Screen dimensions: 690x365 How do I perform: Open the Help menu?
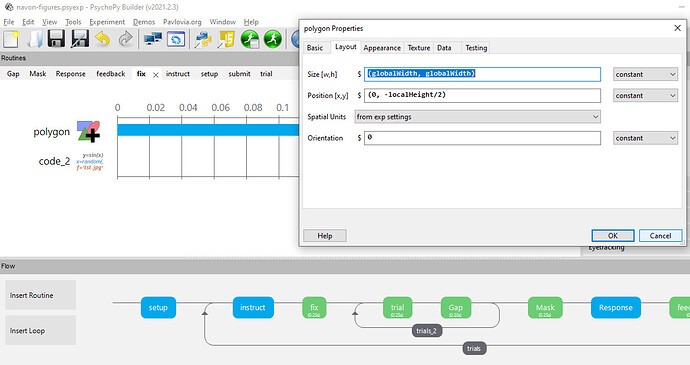pos(251,22)
